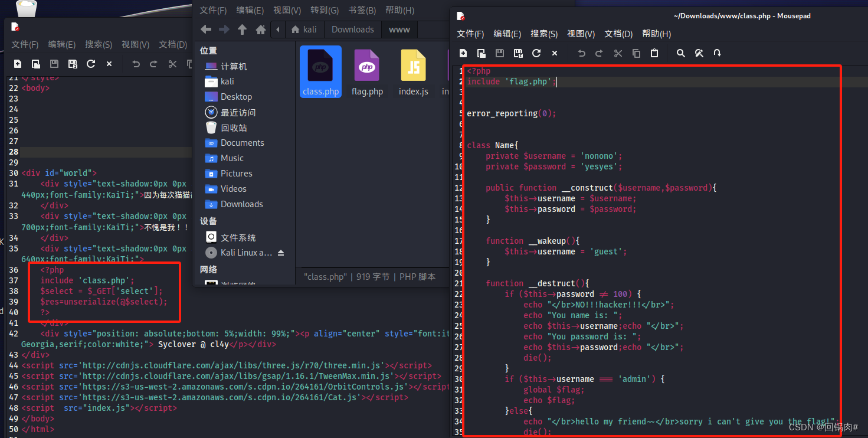Click Open file icon in left Mousepad toolbar

[36, 64]
